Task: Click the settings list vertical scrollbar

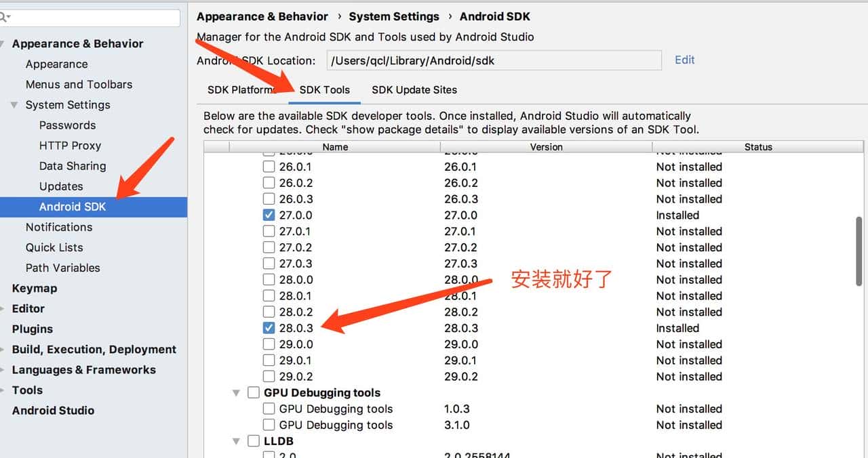Action: 860,251
